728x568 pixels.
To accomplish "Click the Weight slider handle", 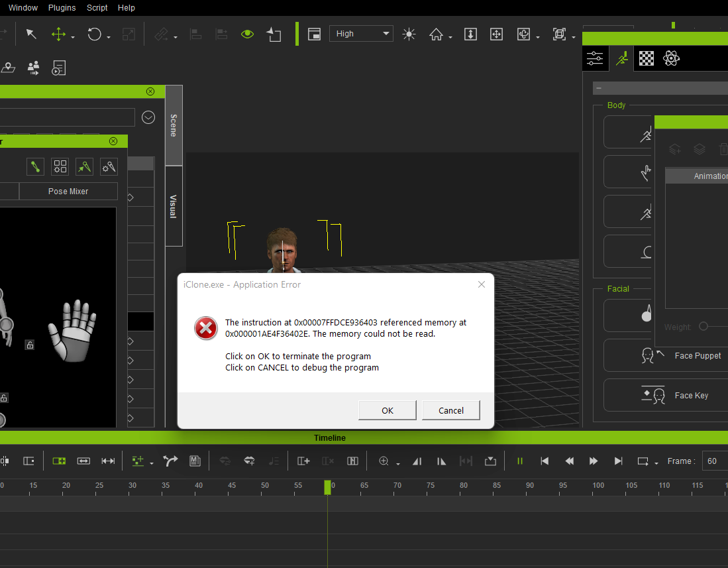I will click(x=703, y=327).
